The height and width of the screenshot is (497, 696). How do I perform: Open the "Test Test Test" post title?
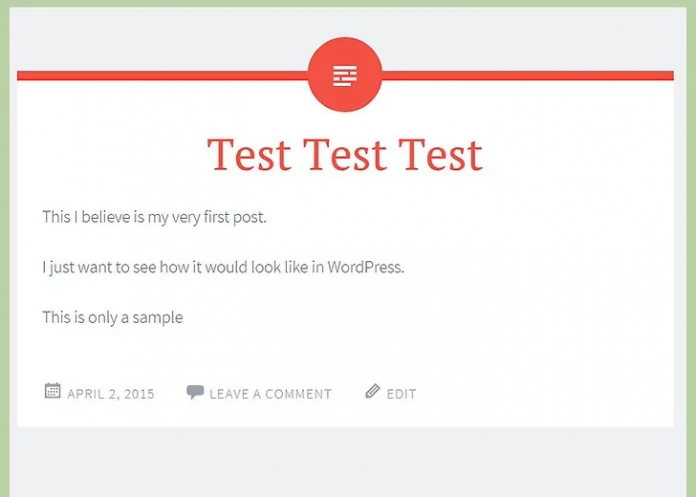pos(345,155)
